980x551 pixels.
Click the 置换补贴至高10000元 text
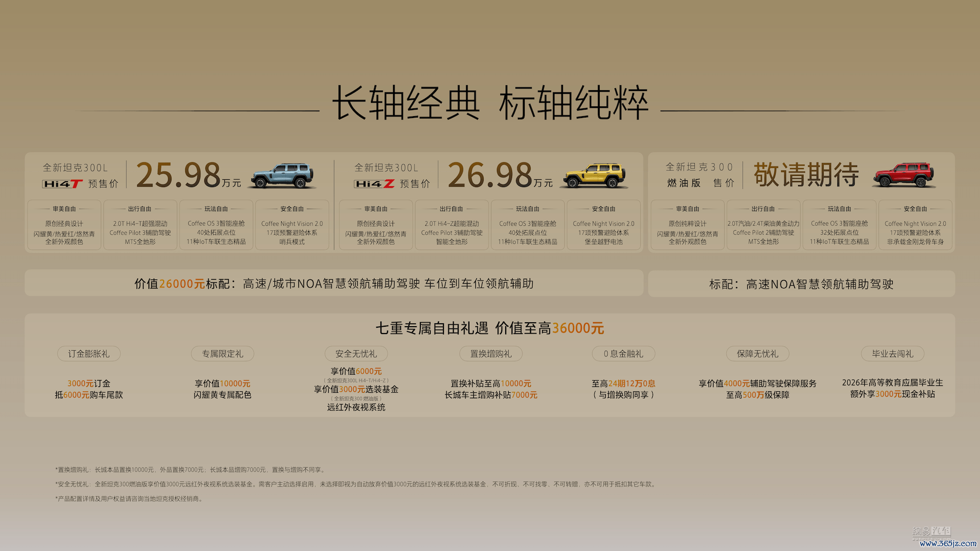pyautogui.click(x=491, y=383)
